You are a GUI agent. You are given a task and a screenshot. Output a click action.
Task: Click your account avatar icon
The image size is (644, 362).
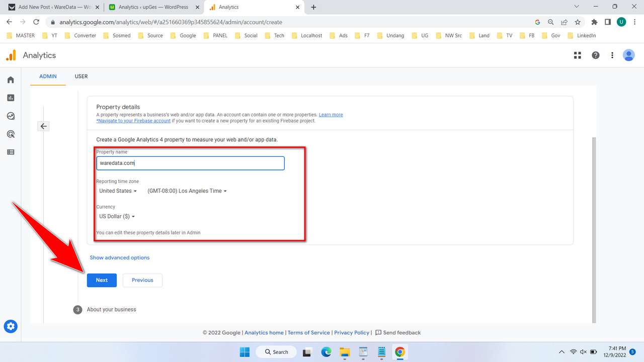(629, 55)
